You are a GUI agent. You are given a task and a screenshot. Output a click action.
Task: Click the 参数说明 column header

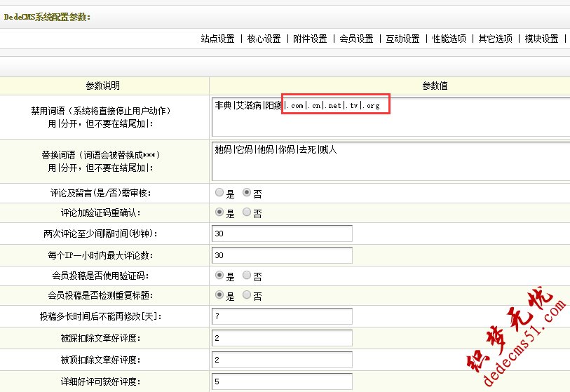tap(103, 86)
